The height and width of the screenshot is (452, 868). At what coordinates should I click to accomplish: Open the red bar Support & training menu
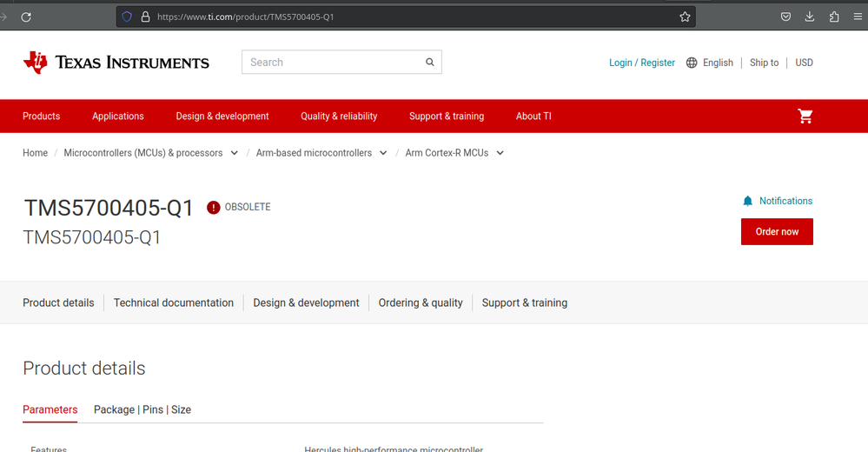(x=447, y=116)
